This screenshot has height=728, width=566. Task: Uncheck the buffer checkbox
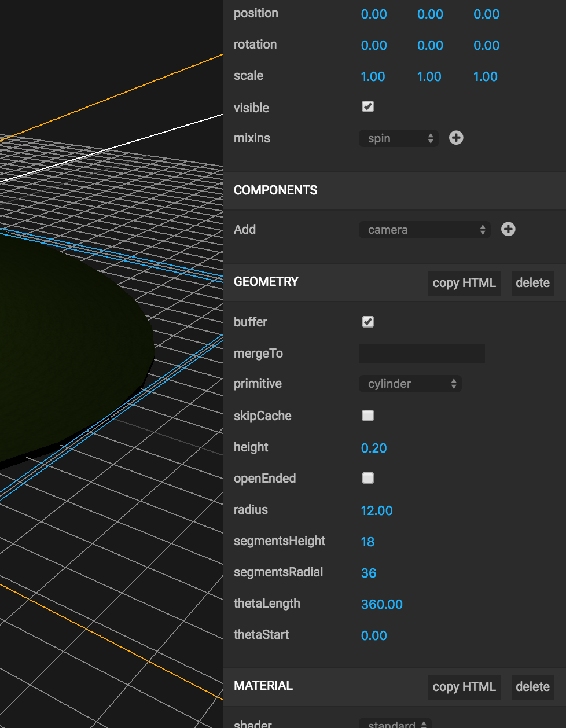pyautogui.click(x=367, y=321)
